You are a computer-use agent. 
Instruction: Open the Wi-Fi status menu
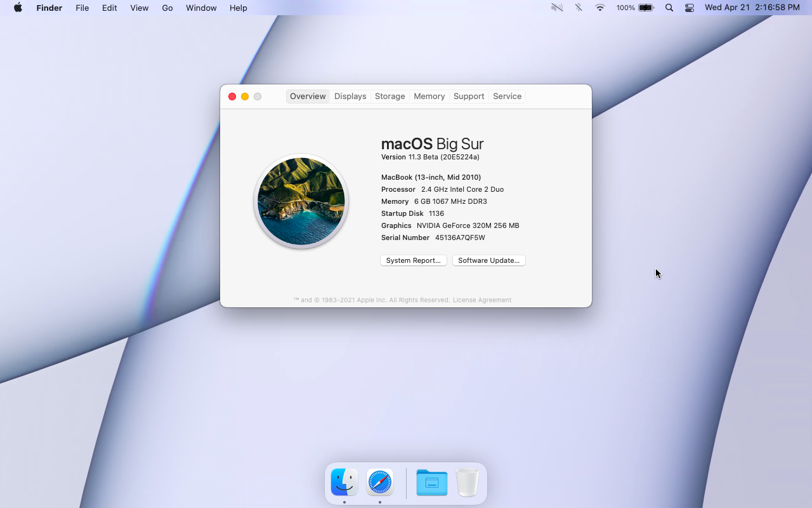pyautogui.click(x=600, y=8)
